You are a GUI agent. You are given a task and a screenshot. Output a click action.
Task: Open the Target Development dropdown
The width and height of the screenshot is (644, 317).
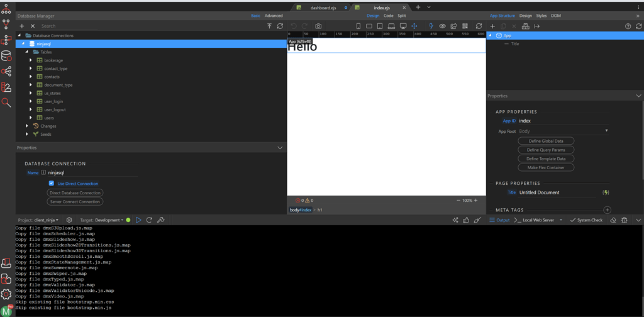pyautogui.click(x=109, y=220)
